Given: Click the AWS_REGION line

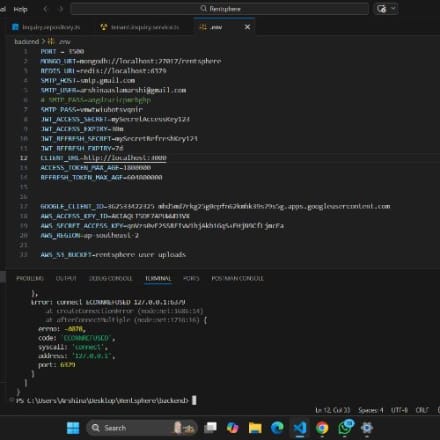Looking at the screenshot, I should [x=90, y=235].
